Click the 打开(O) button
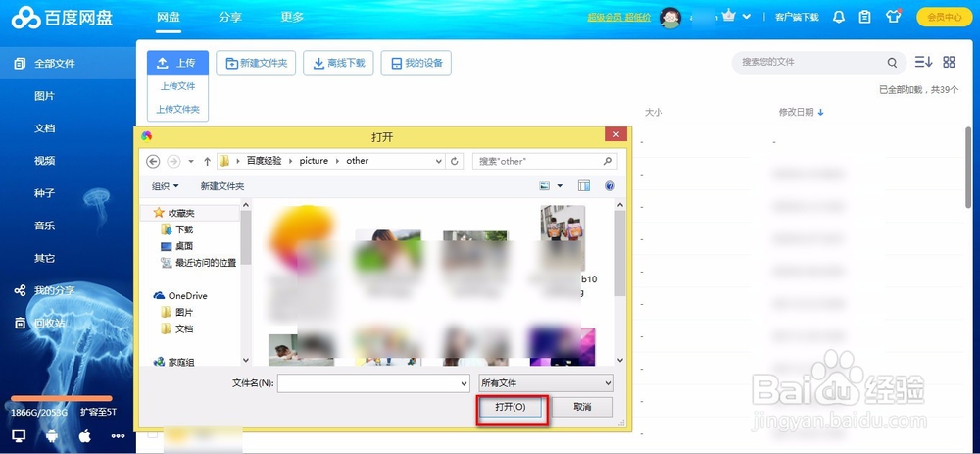Screen dimensions: 980x454 coord(511,407)
